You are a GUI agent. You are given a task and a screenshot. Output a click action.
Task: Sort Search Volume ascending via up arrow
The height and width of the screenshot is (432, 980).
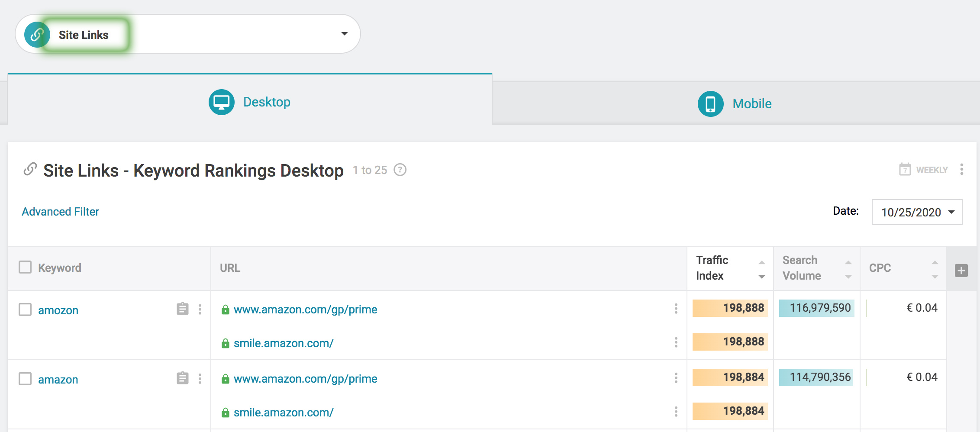848,262
